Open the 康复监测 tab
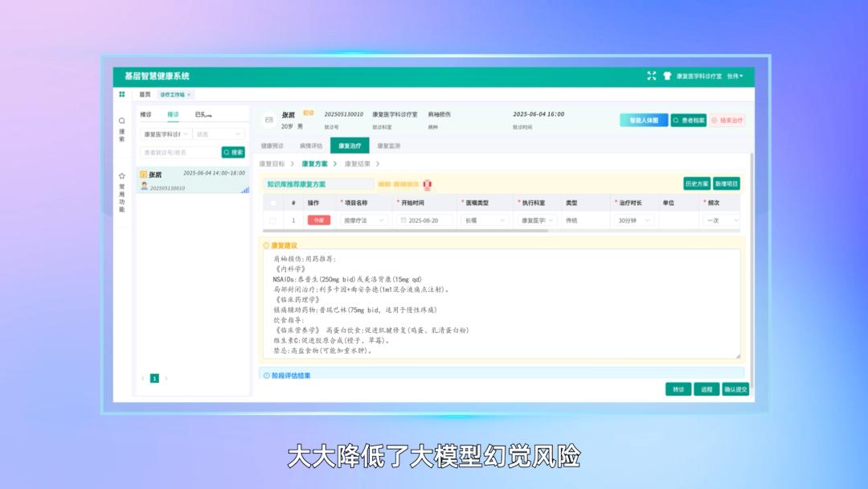Image resolution: width=868 pixels, height=489 pixels. [389, 146]
